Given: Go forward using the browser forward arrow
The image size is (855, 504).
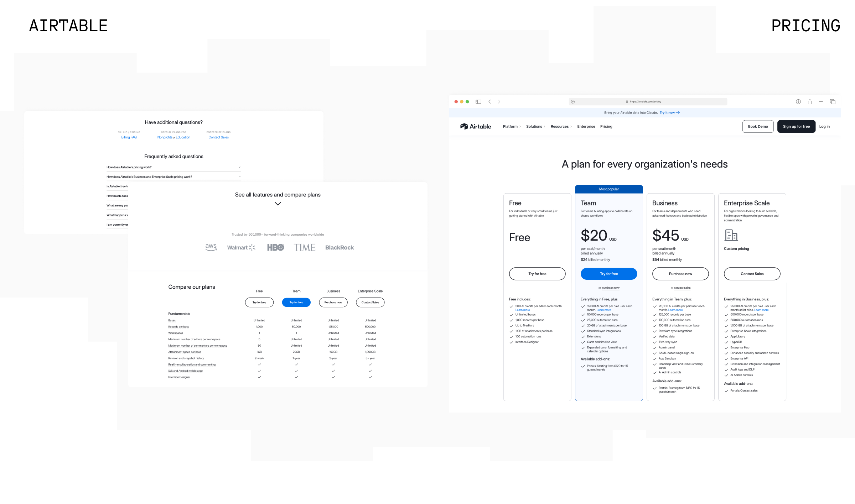Looking at the screenshot, I should click(499, 102).
